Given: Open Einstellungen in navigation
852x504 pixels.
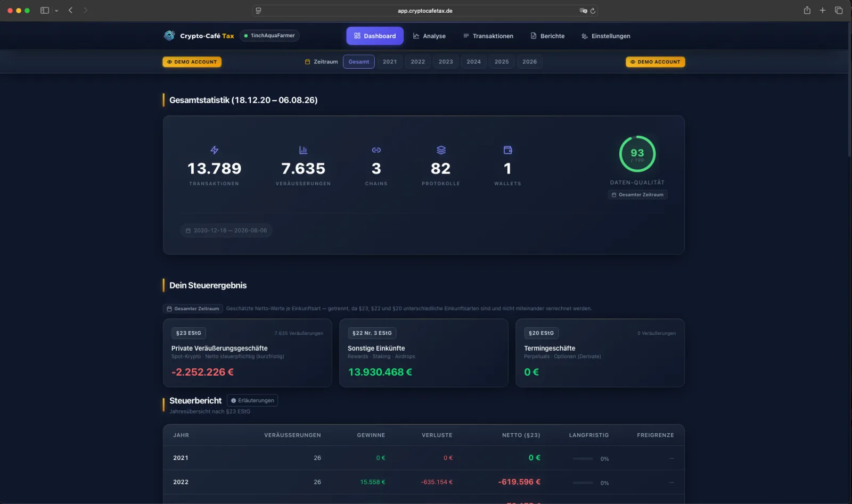Looking at the screenshot, I should (605, 36).
